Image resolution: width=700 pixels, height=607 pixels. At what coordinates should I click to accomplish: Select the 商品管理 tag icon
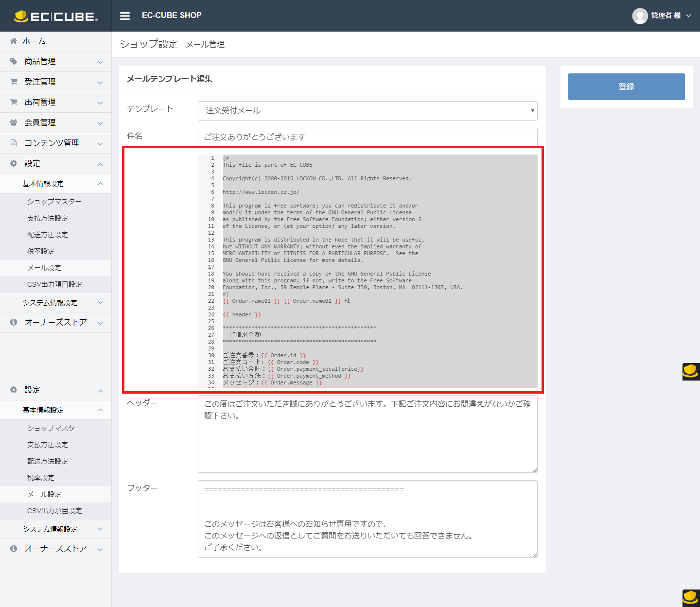pos(14,61)
